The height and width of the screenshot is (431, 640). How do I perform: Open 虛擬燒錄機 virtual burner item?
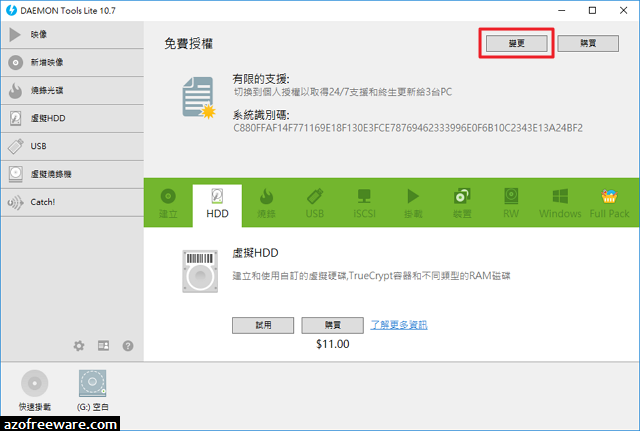tap(72, 174)
